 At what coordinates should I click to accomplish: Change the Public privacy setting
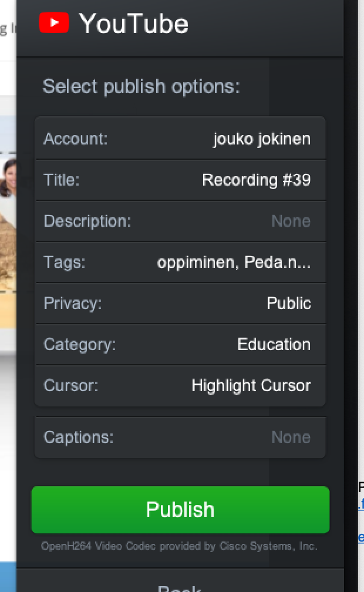(x=288, y=303)
